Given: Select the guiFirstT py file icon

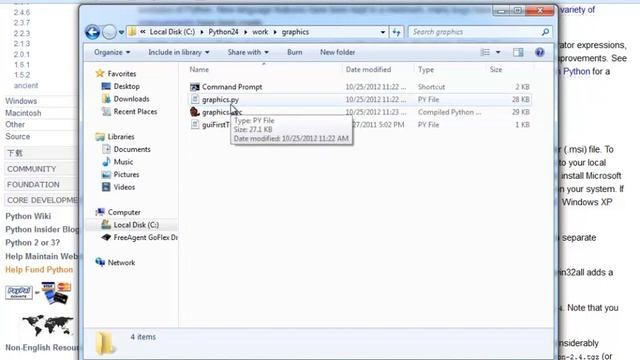Looking at the screenshot, I should [195, 124].
